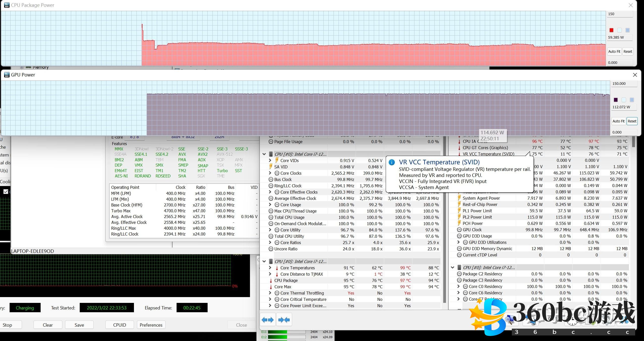The height and width of the screenshot is (341, 644).
Task: Click the GPU Clock circular sensor icon
Action: (x=459, y=230)
